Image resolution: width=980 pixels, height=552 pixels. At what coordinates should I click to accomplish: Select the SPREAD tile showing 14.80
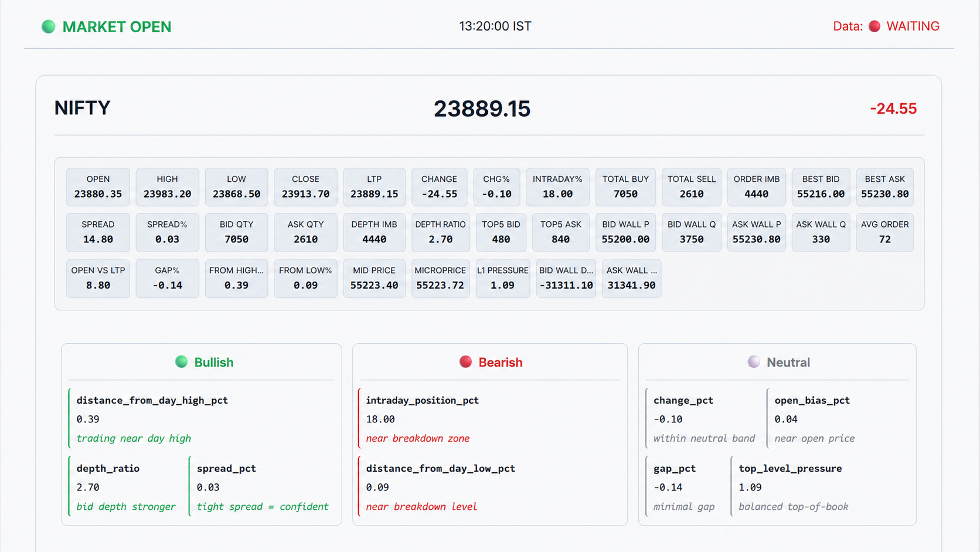pyautogui.click(x=98, y=232)
